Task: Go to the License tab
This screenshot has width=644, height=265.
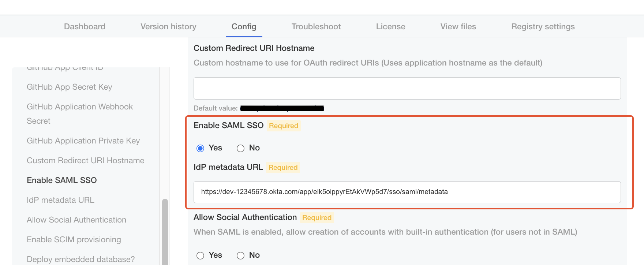Action: click(x=390, y=27)
